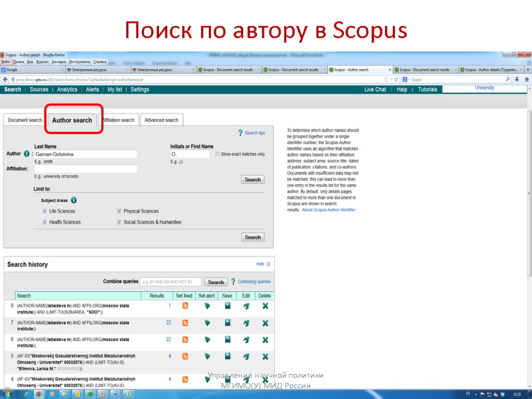Image resolution: width=532 pixels, height=399 pixels.
Task: Delete search query 8 with the X icon
Action: point(265,306)
